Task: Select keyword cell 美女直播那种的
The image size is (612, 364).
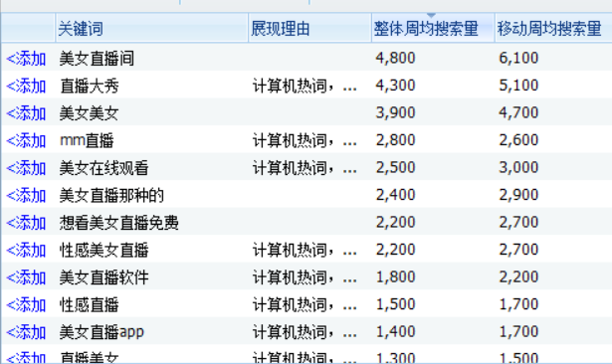Action: pos(111,196)
